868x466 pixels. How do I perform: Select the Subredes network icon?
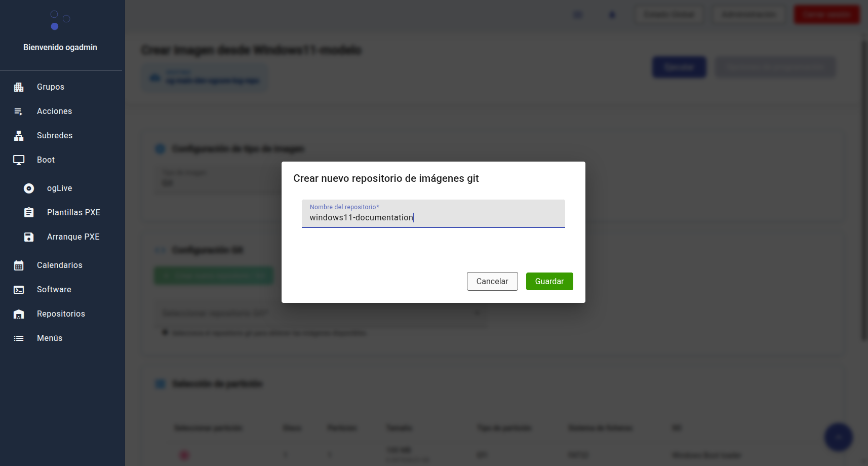[19, 136]
